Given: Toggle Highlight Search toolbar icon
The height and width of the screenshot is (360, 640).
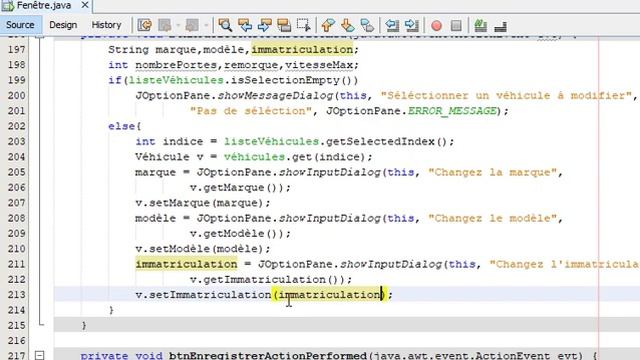Looking at the screenshot, I should click(x=284, y=25).
